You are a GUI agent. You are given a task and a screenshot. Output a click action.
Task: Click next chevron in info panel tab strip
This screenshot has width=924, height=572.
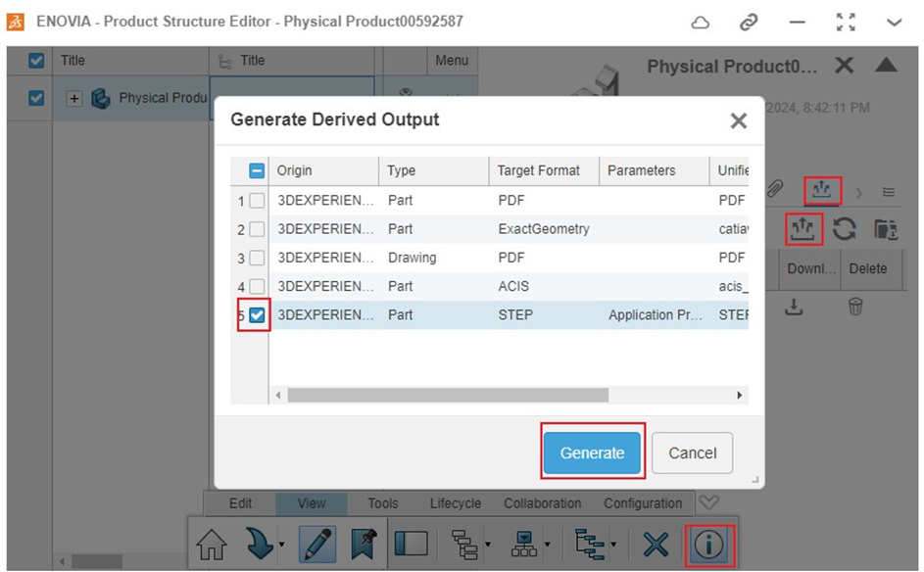tap(858, 193)
